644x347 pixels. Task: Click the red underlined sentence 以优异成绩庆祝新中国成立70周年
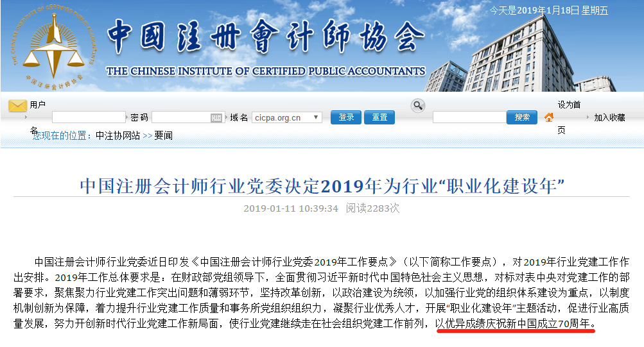(x=515, y=325)
